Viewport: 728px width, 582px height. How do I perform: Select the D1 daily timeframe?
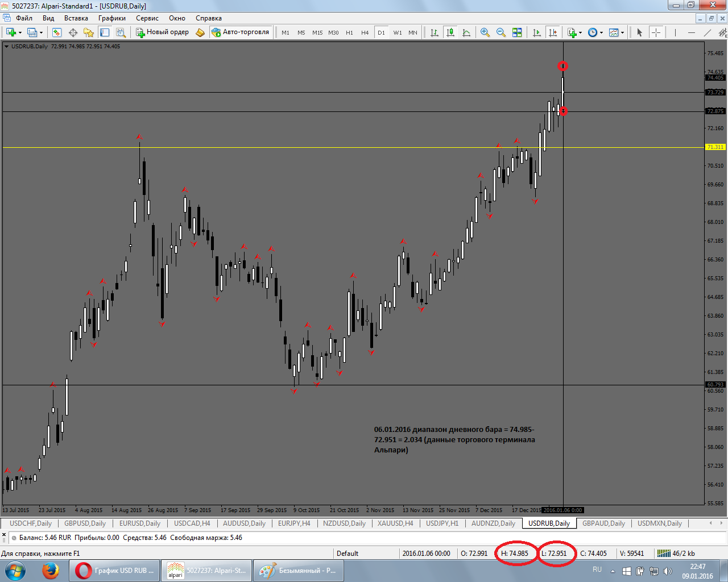381,32
